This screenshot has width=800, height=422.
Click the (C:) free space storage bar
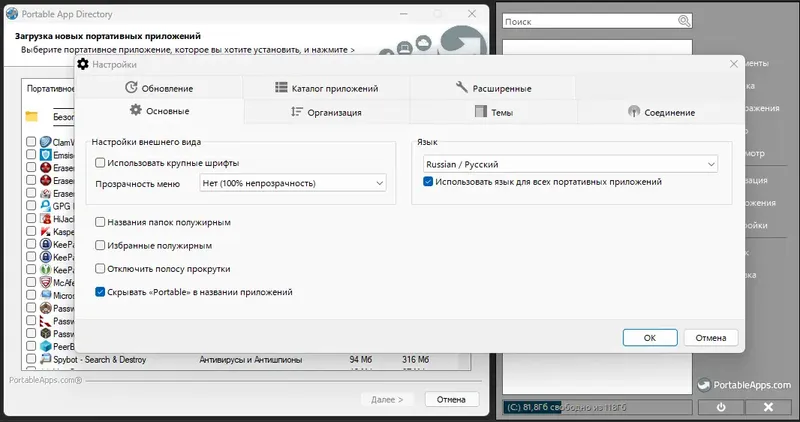[x=597, y=407]
